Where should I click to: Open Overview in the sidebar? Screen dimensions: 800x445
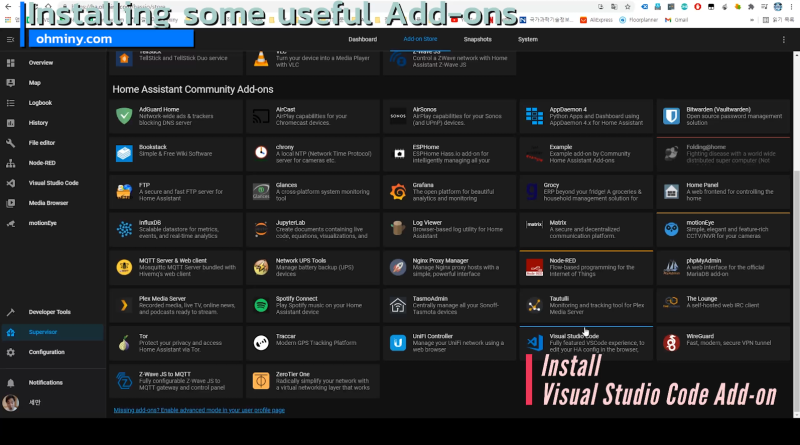(52, 63)
